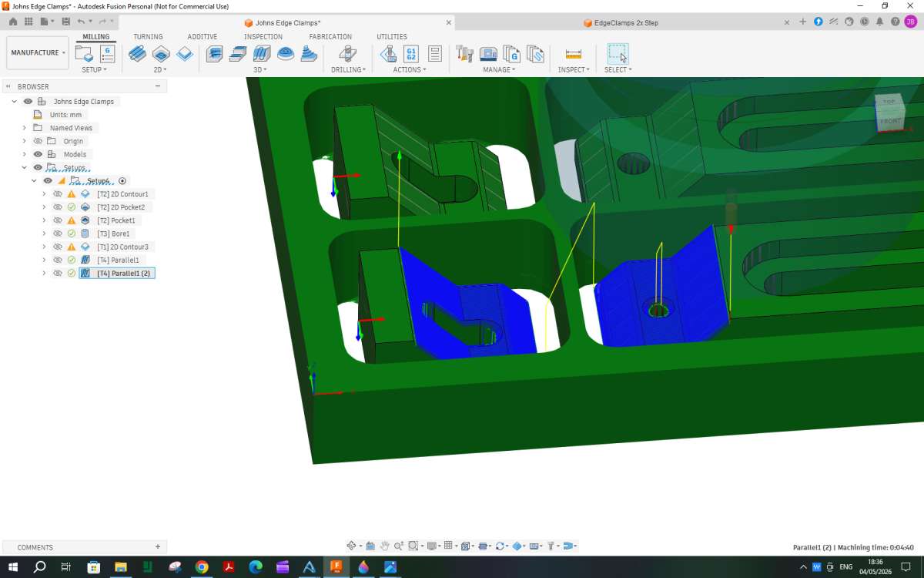The height and width of the screenshot is (578, 924).
Task: Show toolpath for [T3] Bore1
Action: 58,234
